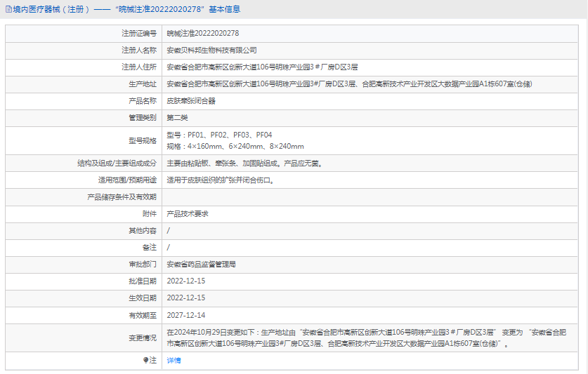Open the 详情 link
Screen dimensions: 588x374
[174, 360]
